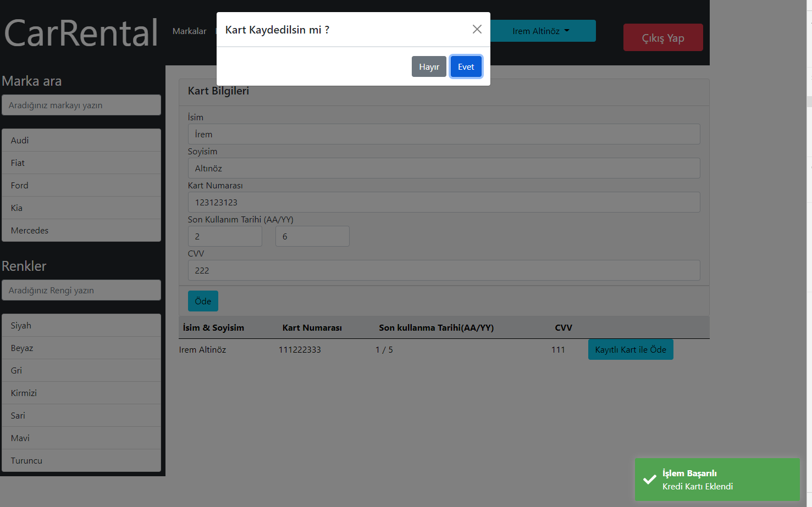Click the Kart Numarası input field
The image size is (812, 507).
click(444, 202)
